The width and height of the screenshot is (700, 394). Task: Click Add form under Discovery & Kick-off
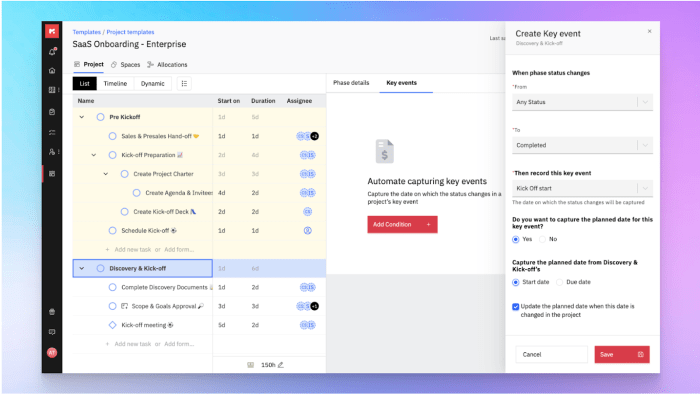click(179, 344)
